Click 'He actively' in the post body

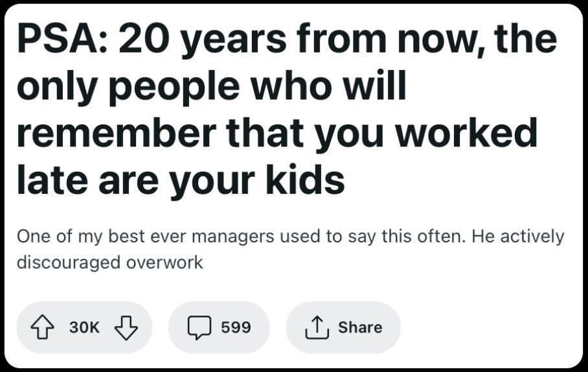[518, 237]
